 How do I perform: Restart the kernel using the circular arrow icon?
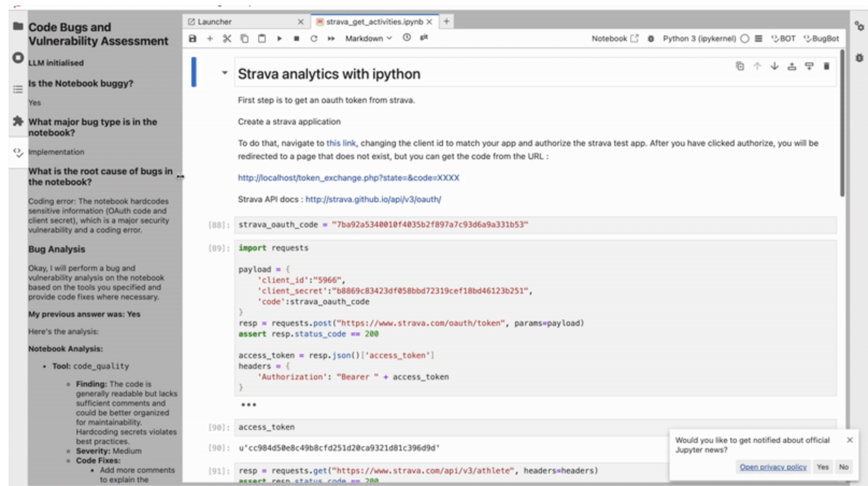pos(314,38)
